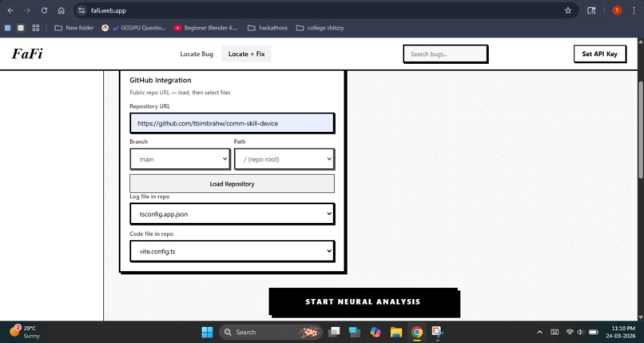Switch to Locate Bug tab

pos(197,54)
